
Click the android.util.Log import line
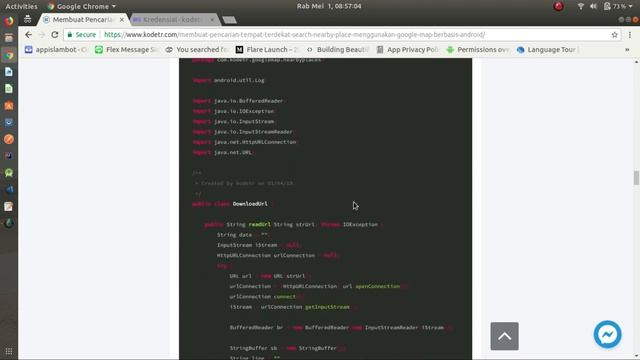click(228, 80)
